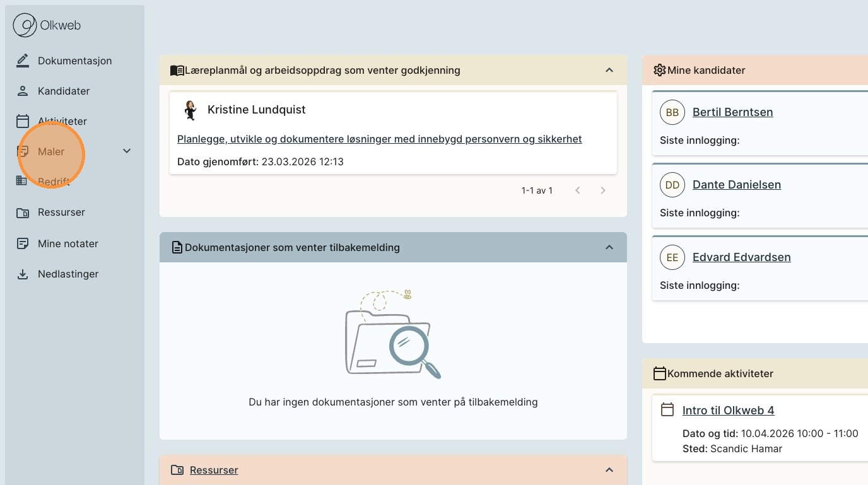Go to next page of pending approvals
This screenshot has height=485, width=868.
[603, 190]
